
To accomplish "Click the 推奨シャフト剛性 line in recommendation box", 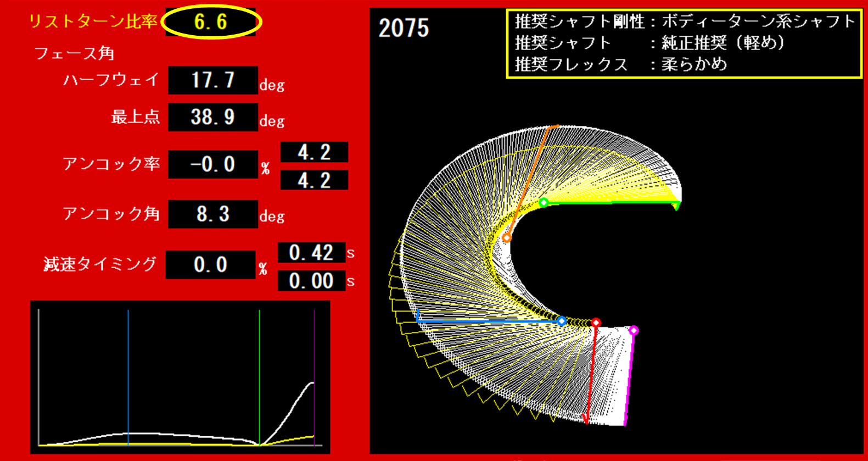I will point(685,22).
